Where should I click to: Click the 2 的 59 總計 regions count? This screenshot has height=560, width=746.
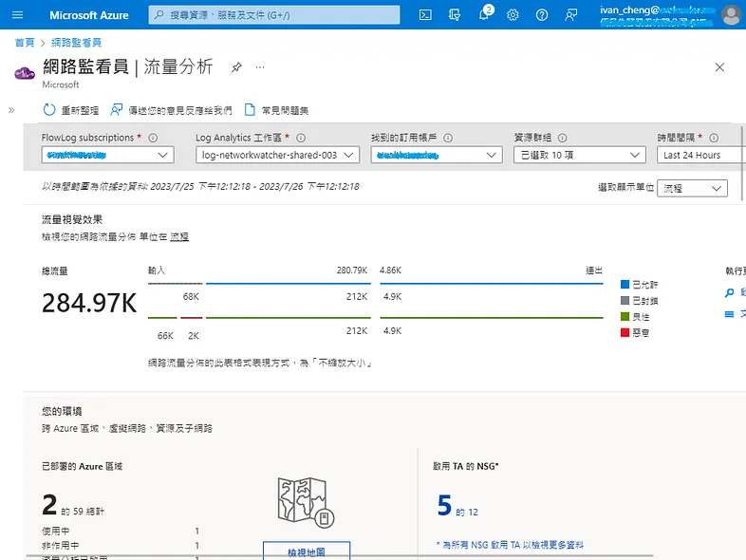point(73,506)
